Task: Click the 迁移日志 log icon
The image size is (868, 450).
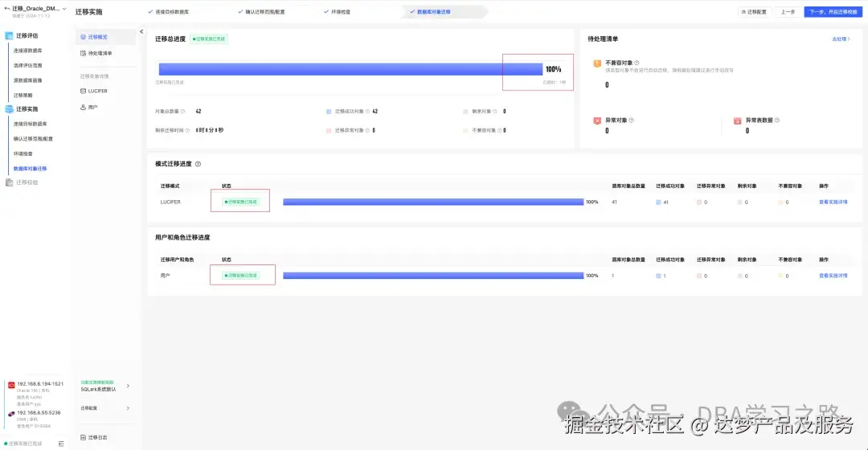Action: point(83,437)
